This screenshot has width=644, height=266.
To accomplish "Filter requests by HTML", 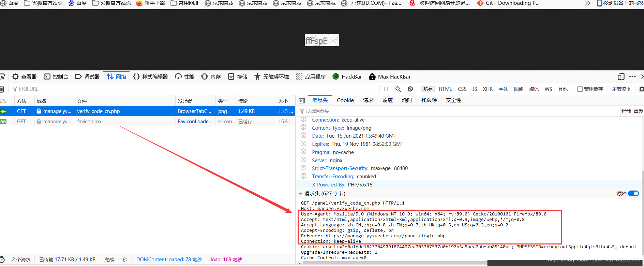I will pyautogui.click(x=445, y=89).
